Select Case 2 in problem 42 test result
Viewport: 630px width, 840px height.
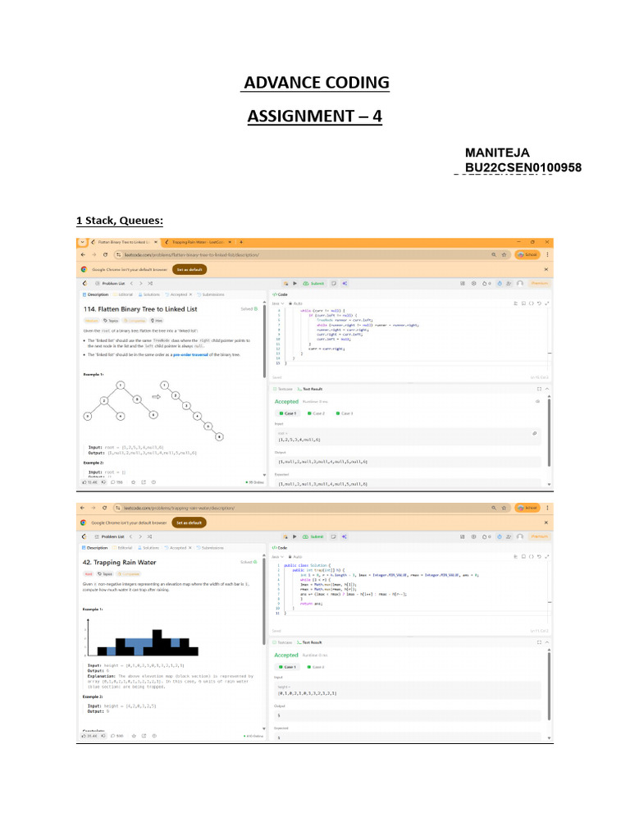[316, 667]
